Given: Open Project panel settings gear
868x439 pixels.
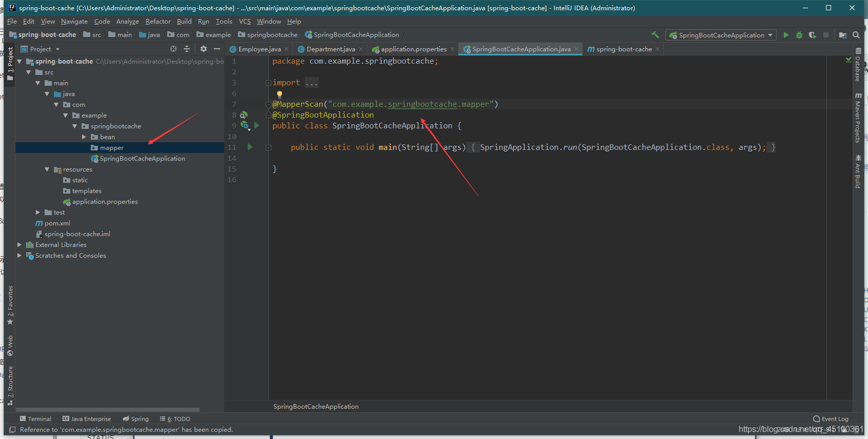Looking at the screenshot, I should (x=204, y=49).
